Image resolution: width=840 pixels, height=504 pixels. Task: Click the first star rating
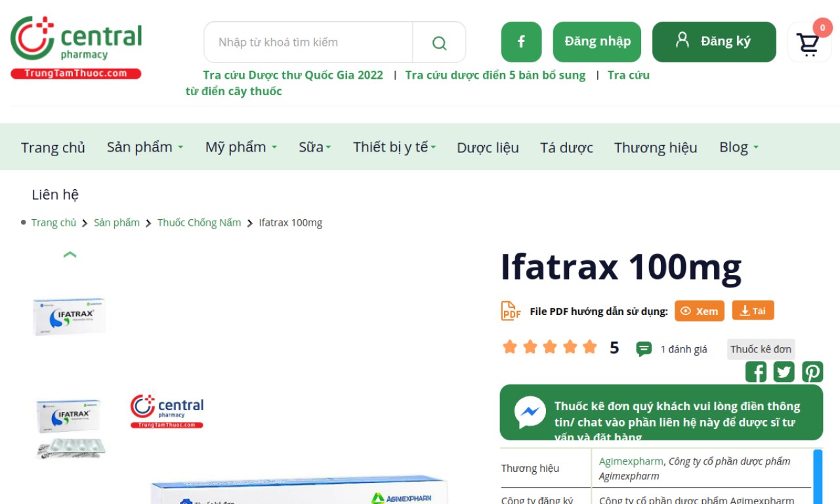tap(510, 347)
